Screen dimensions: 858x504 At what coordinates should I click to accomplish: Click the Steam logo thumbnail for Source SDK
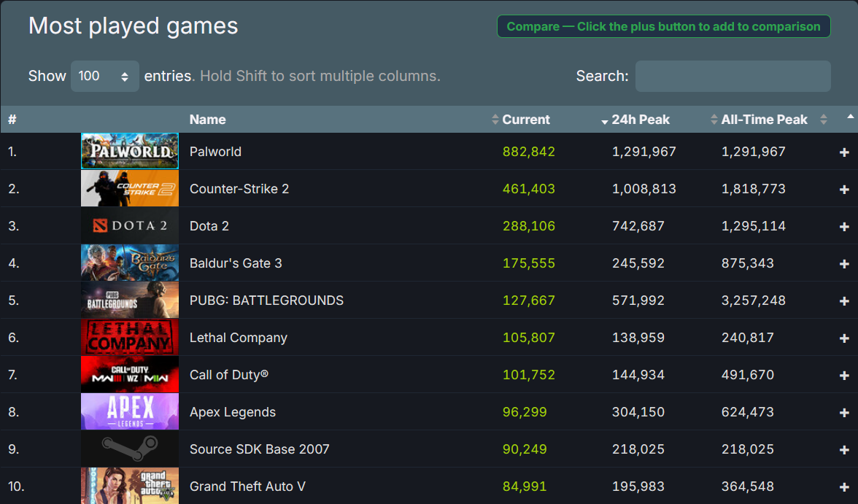(130, 449)
